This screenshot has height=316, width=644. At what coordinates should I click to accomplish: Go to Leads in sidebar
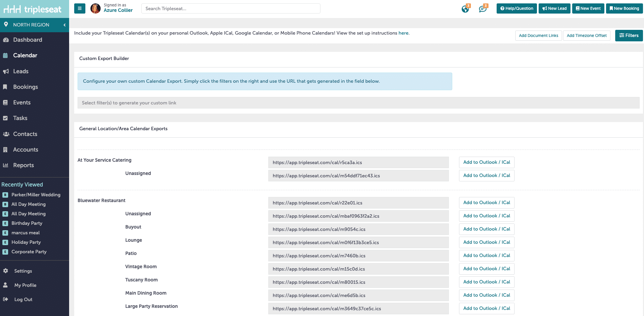[x=21, y=71]
